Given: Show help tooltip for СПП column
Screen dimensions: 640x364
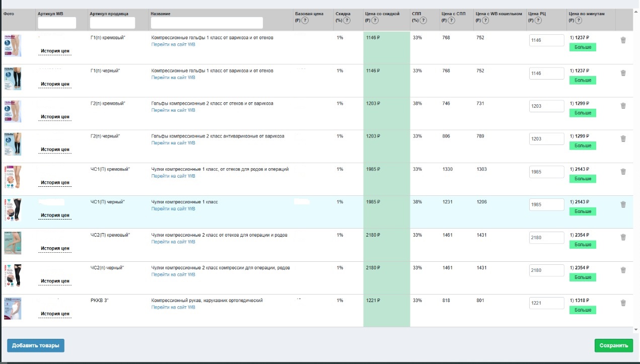Looking at the screenshot, I should [x=423, y=21].
